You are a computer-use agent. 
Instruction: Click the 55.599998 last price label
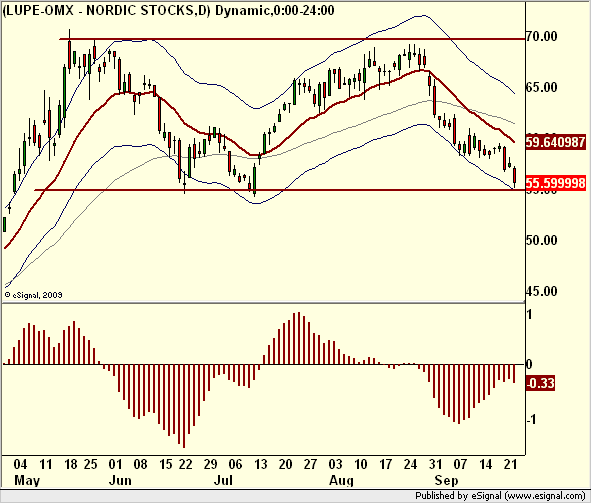[556, 183]
